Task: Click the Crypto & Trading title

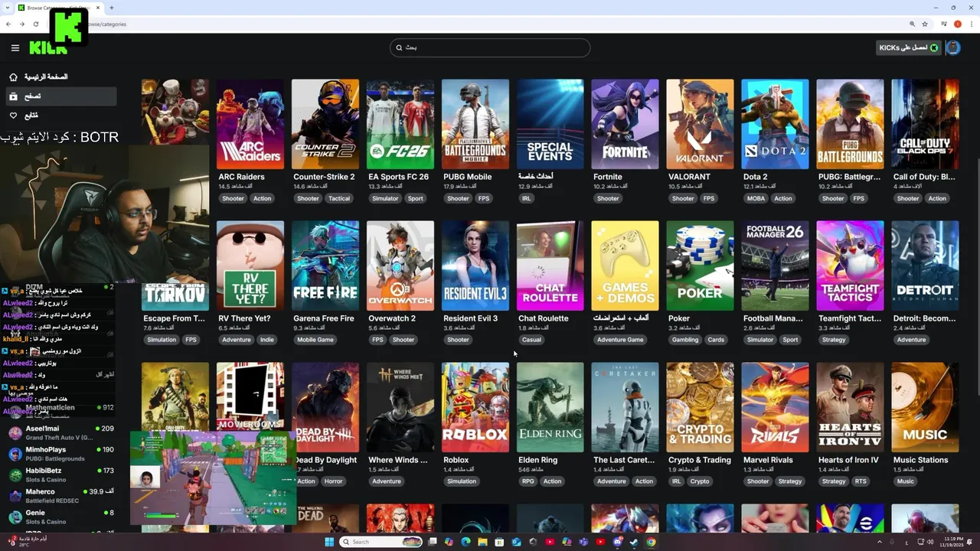Action: click(700, 460)
